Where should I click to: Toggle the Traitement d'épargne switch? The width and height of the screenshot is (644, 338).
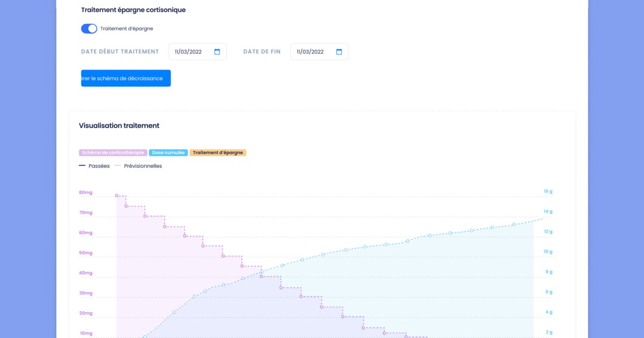[x=89, y=28]
